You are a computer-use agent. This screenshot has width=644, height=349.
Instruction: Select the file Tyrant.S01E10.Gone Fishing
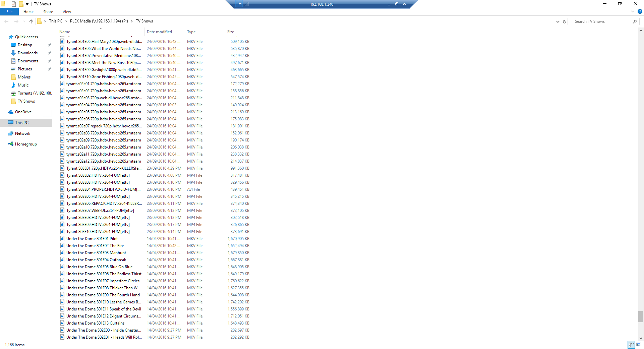tap(104, 77)
